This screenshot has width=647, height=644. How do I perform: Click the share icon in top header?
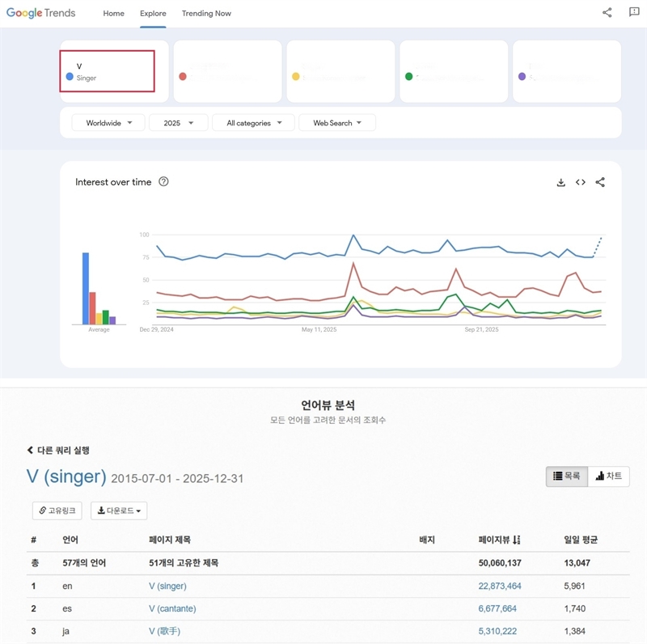coord(607,13)
